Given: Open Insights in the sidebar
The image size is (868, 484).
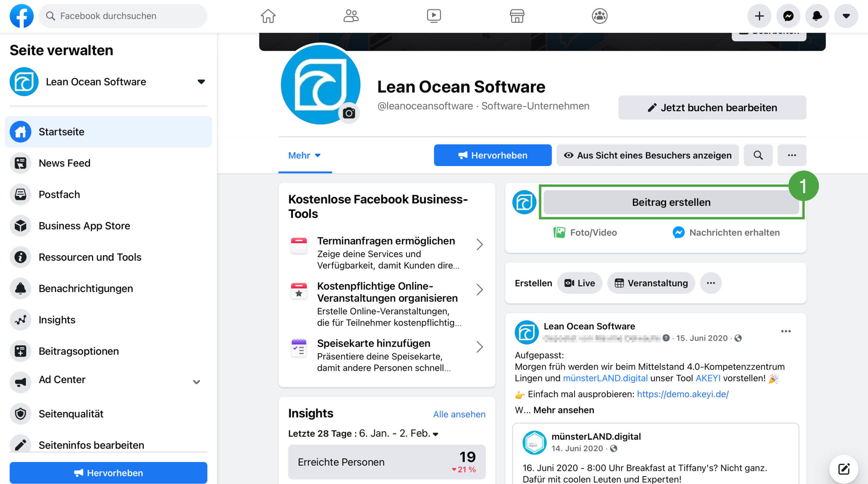Looking at the screenshot, I should 57,320.
